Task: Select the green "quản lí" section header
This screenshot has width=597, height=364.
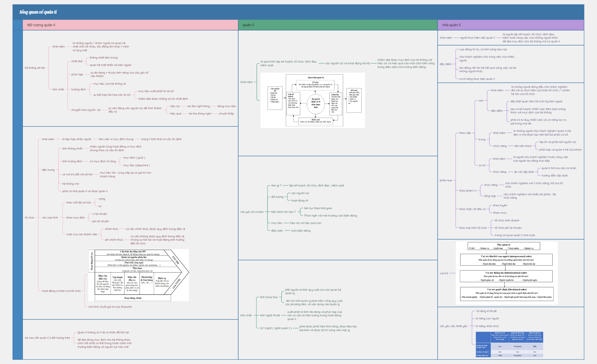Action: tap(248, 24)
